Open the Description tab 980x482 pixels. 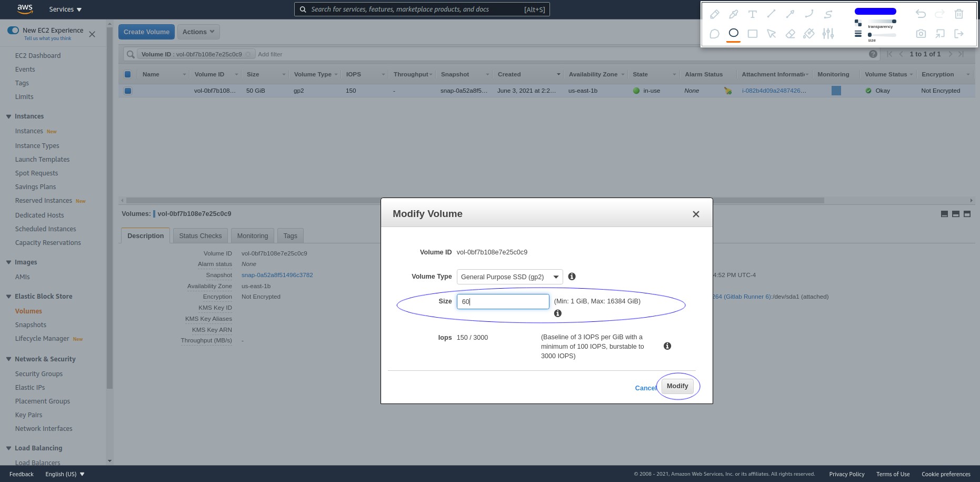[x=145, y=235]
